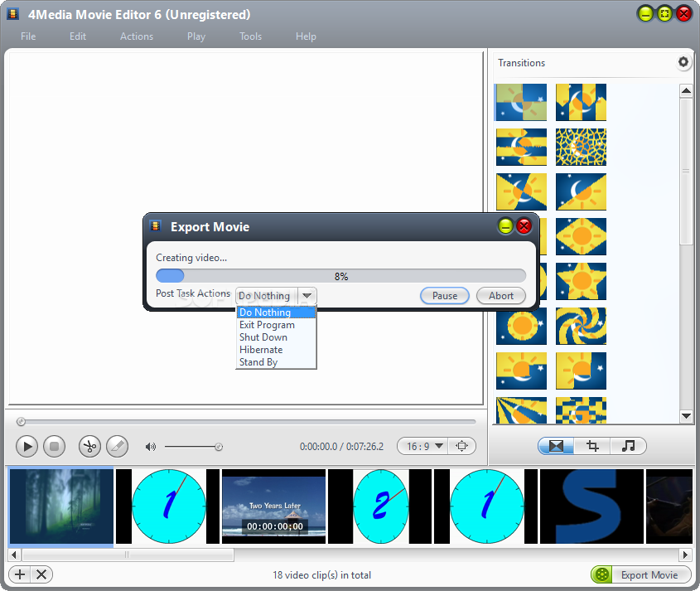Viewport: 700px width, 591px height.
Task: Click timeline scroll left arrow
Action: (x=14, y=555)
